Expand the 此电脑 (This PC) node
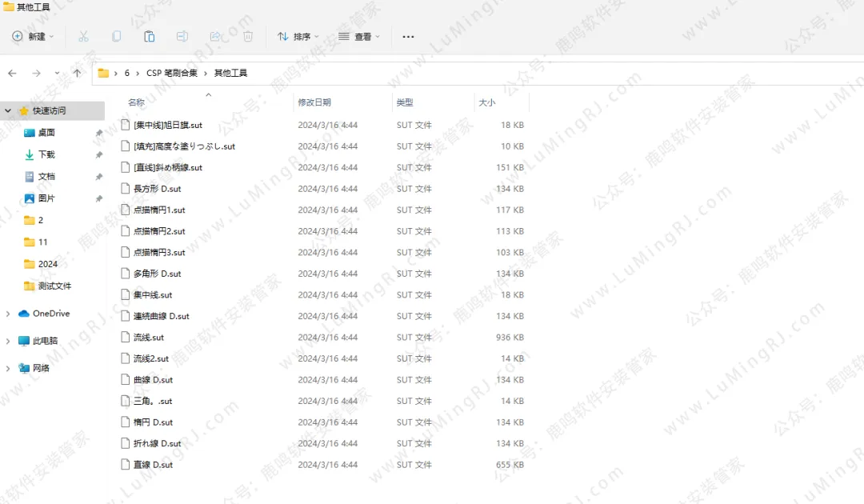864x504 pixels. tap(8, 341)
